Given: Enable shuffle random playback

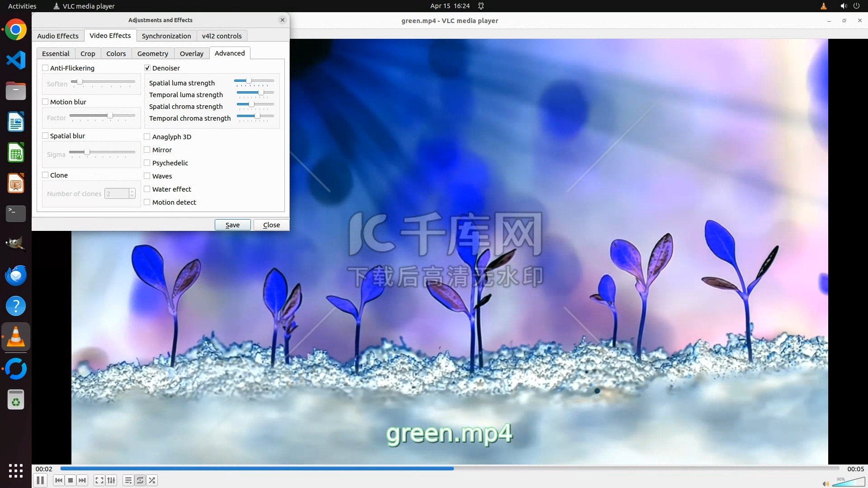Looking at the screenshot, I should [152, 480].
